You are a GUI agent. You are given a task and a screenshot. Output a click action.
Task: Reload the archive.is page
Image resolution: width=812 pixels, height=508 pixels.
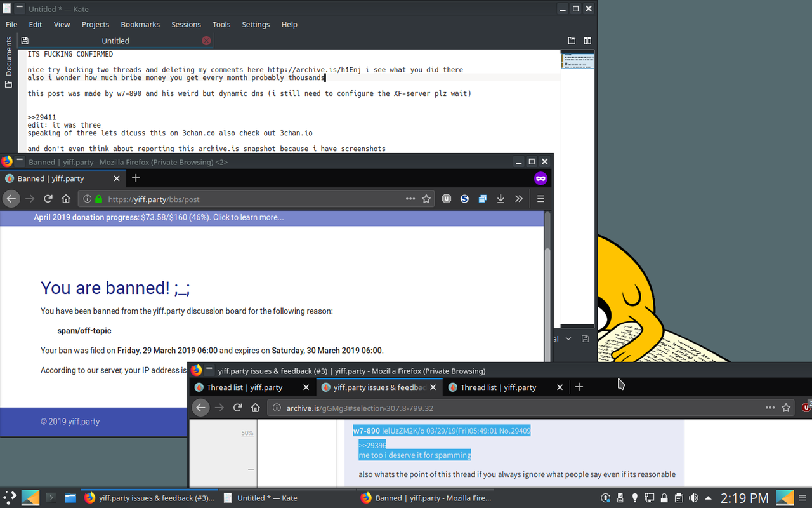(237, 408)
